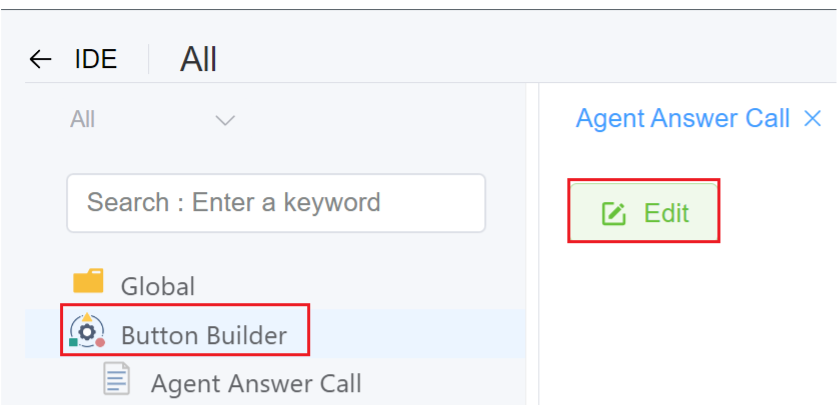
Task: Click the Edit text label
Action: (666, 213)
